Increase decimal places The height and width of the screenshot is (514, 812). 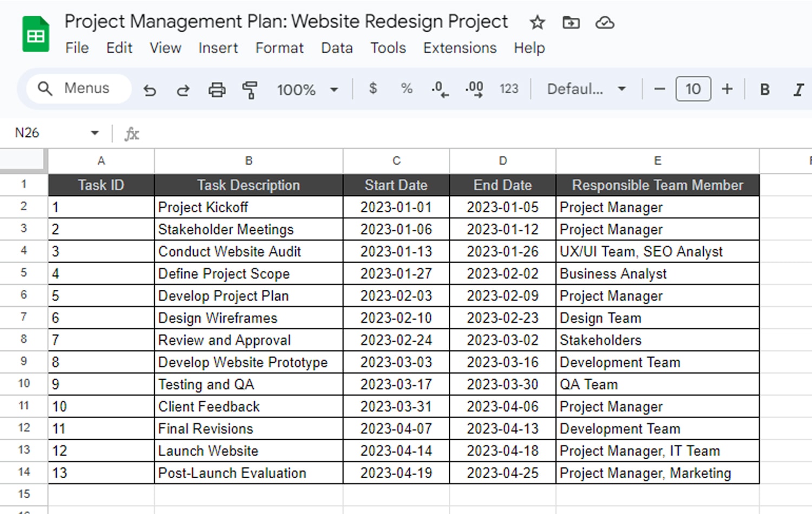pos(474,89)
